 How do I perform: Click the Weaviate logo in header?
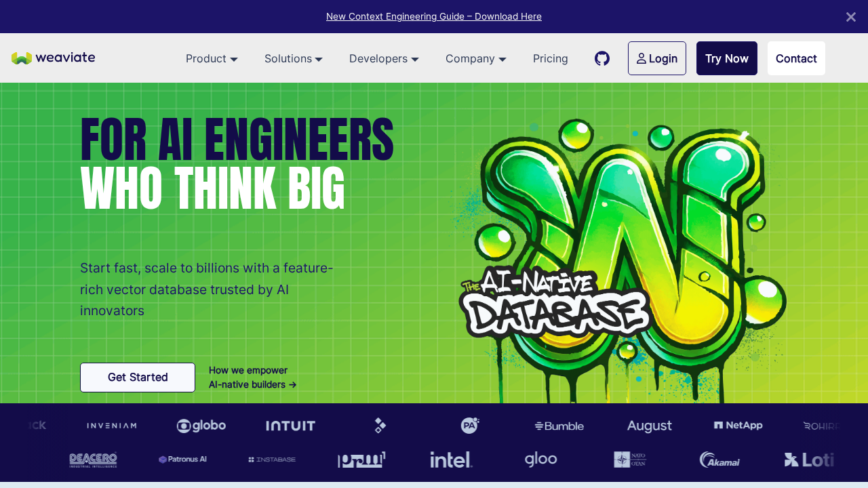click(x=54, y=58)
